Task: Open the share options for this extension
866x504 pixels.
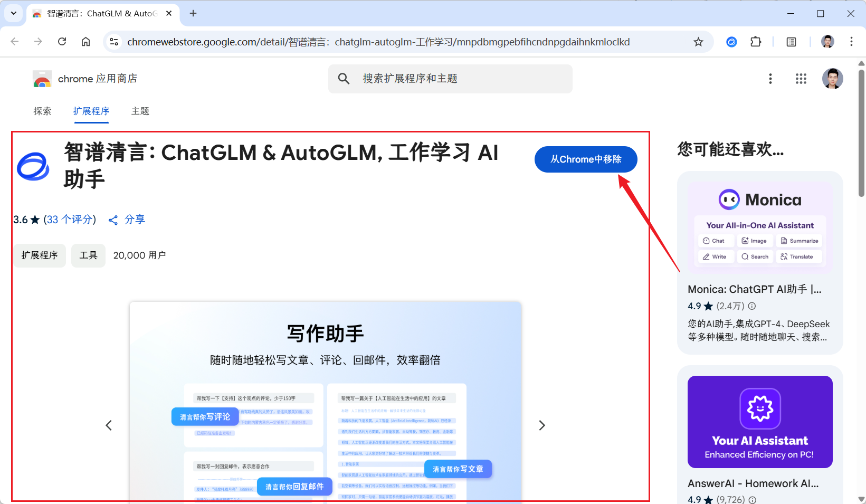Action: [x=126, y=220]
